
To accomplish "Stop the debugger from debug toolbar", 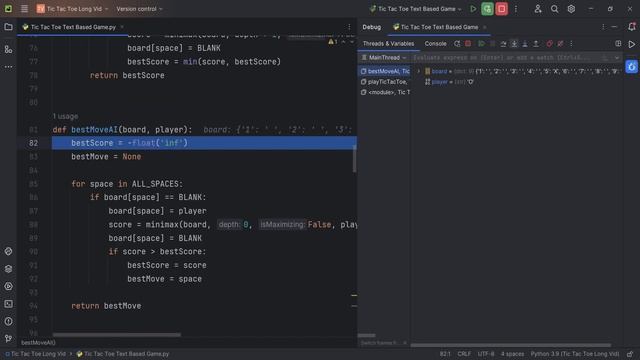I will coord(468,44).
